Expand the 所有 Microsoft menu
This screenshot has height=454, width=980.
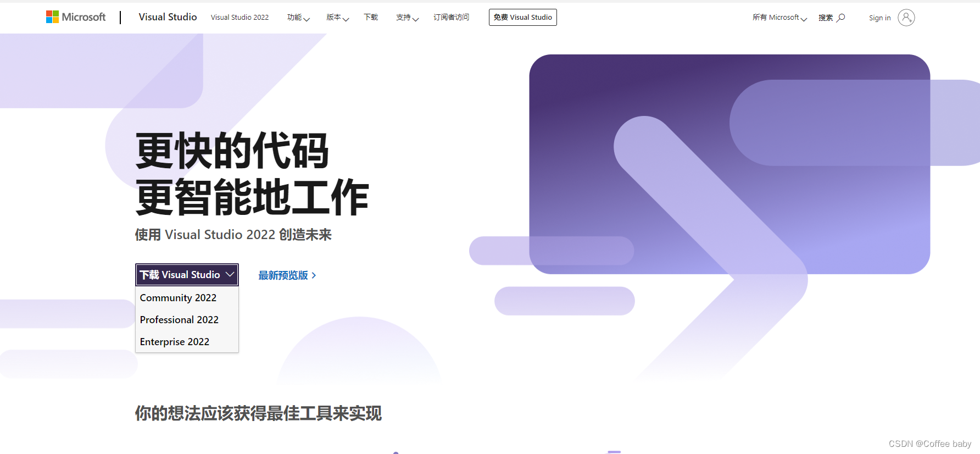point(779,18)
